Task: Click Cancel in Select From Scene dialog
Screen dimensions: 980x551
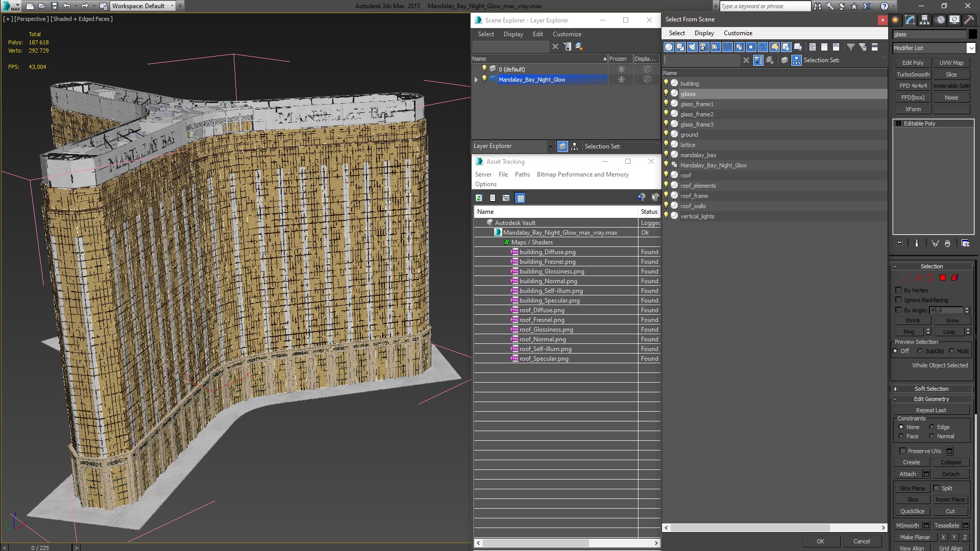Action: [862, 541]
